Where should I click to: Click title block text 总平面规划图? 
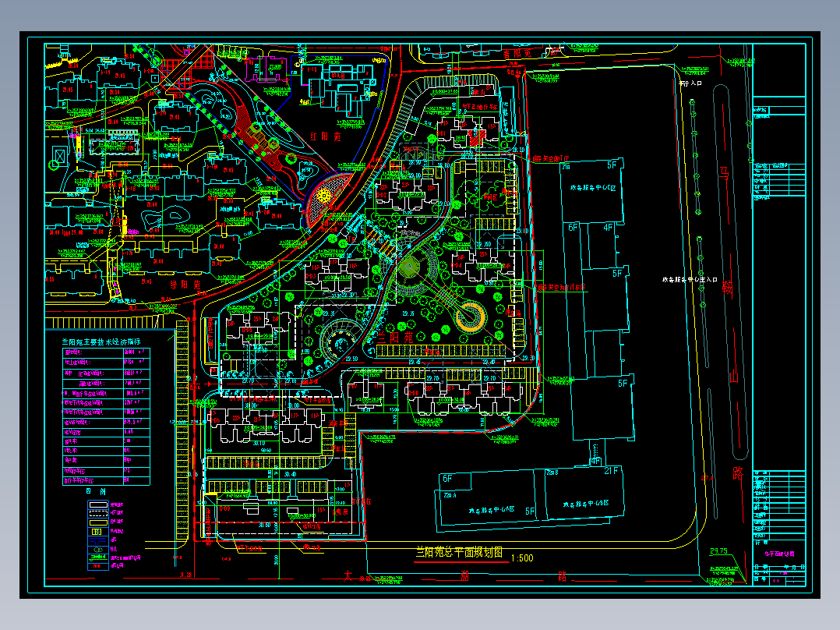pos(779,554)
